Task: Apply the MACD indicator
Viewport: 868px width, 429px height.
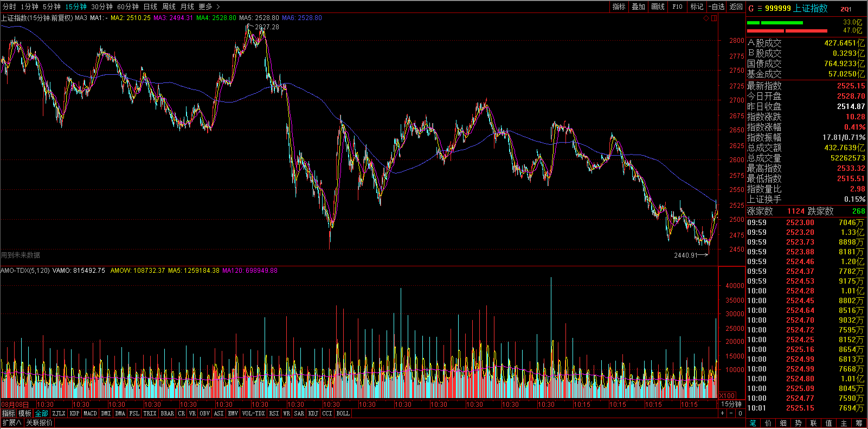Action: pos(90,413)
